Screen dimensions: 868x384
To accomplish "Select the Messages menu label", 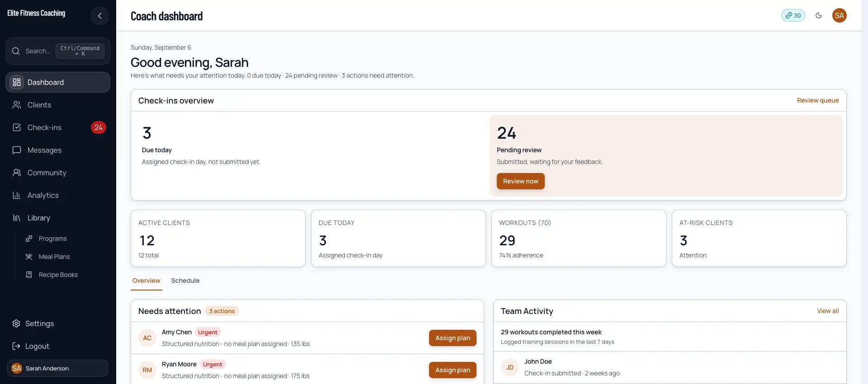I will [44, 150].
